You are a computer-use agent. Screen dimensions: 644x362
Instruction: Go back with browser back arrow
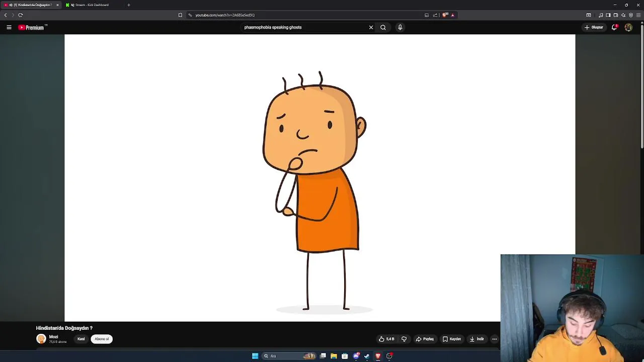6,15
